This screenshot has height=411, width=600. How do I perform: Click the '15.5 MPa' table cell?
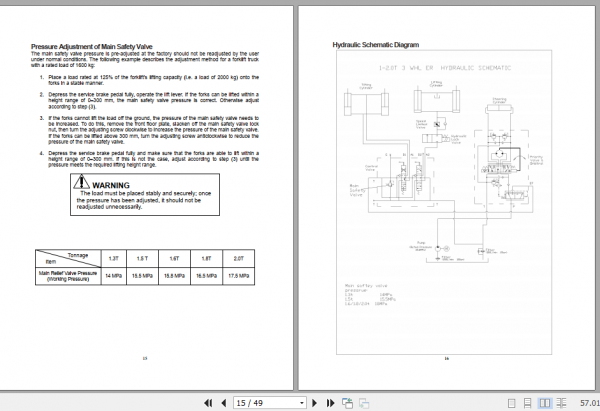142,276
